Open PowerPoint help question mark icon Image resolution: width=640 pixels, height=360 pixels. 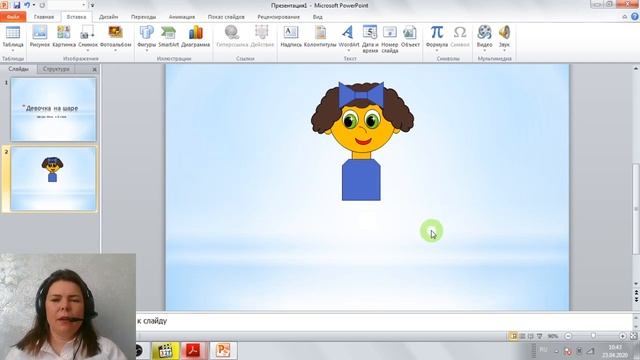tap(635, 17)
